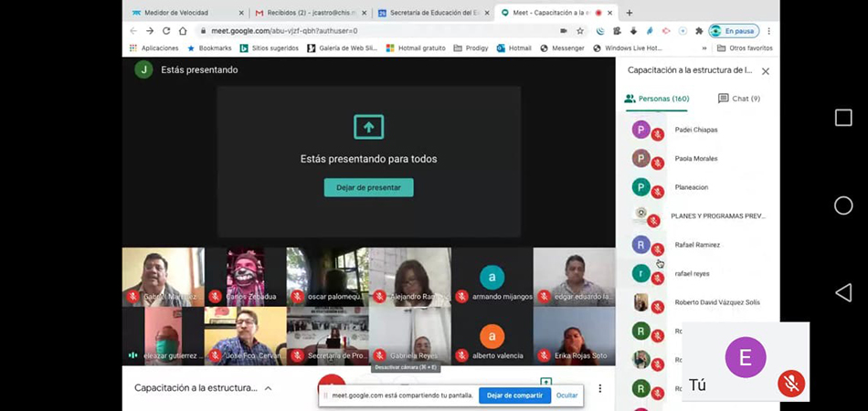This screenshot has width=868, height=411.
Task: Select the alberto valencia tile
Action: (492, 336)
